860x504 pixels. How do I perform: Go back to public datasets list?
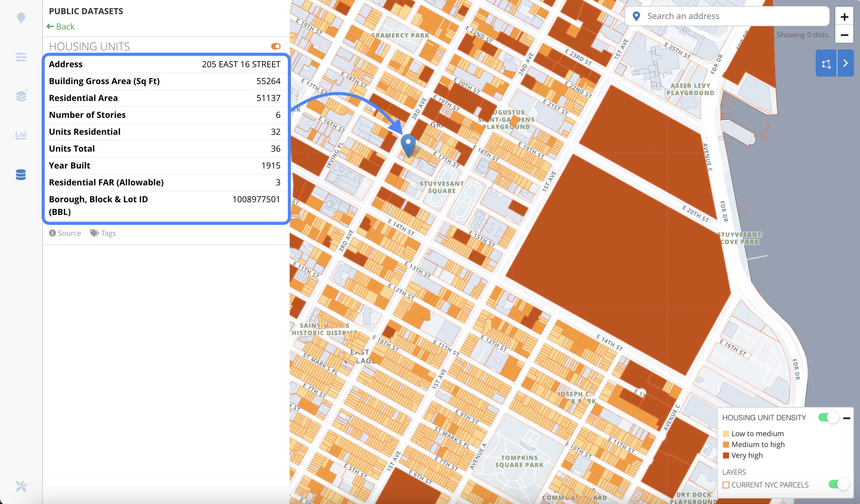click(x=60, y=27)
